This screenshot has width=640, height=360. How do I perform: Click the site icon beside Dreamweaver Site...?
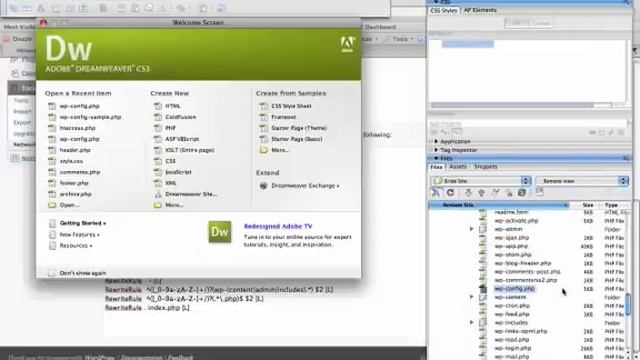[158, 194]
